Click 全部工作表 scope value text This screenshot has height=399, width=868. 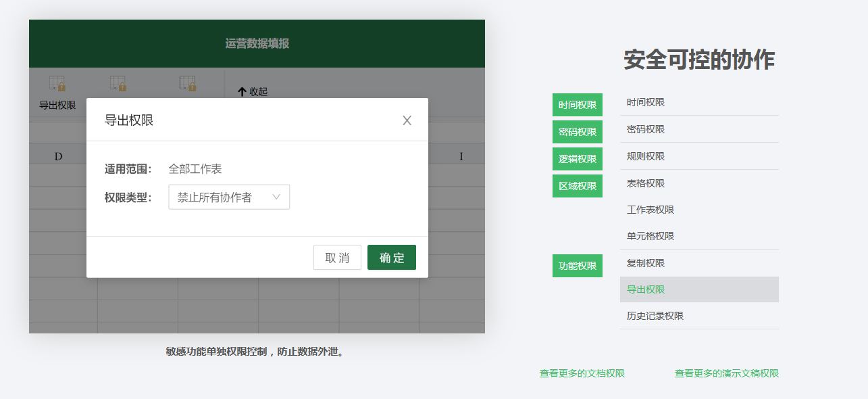(x=195, y=169)
